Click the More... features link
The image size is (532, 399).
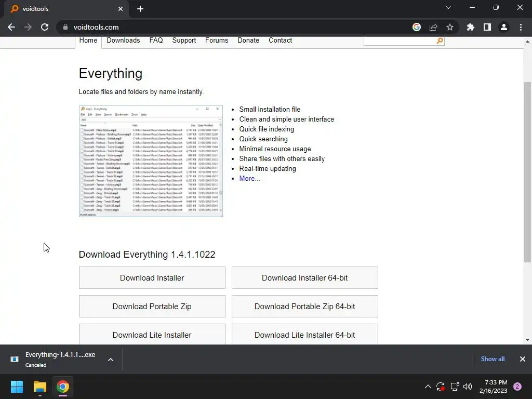coord(249,179)
